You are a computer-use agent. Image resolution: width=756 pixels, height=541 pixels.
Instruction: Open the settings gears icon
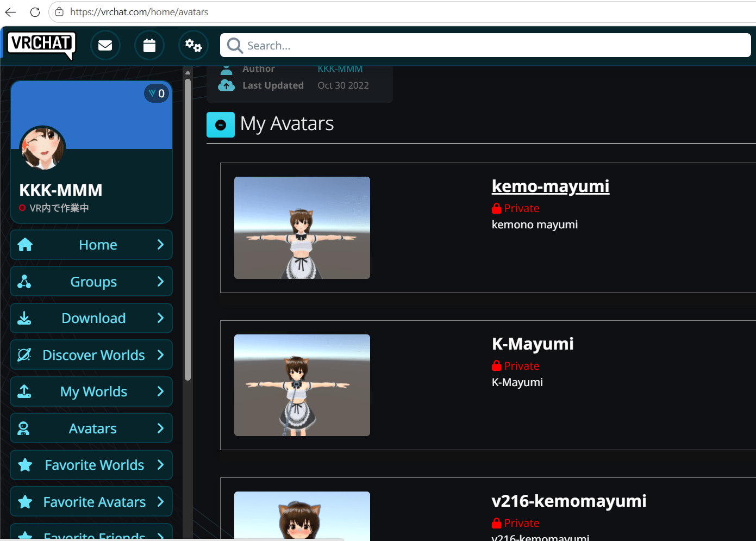[193, 45]
